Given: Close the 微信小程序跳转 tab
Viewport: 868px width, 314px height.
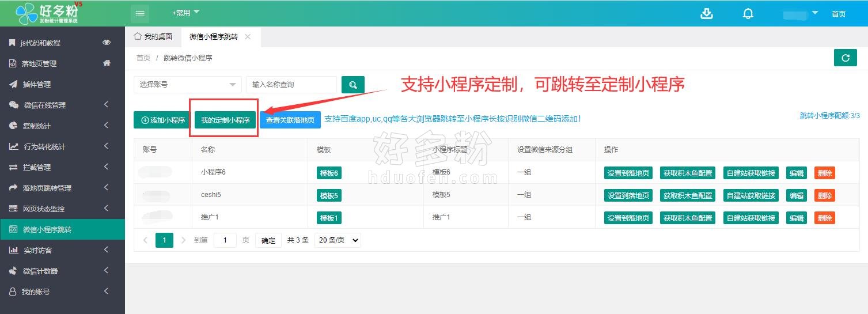Looking at the screenshot, I should click(248, 36).
